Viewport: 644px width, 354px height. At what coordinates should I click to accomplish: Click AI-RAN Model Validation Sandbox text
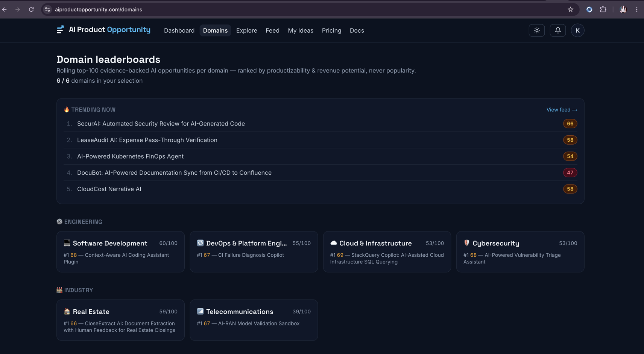tap(259, 323)
